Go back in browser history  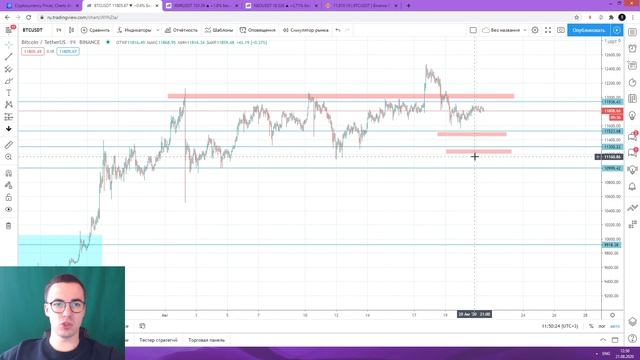[x=7, y=18]
